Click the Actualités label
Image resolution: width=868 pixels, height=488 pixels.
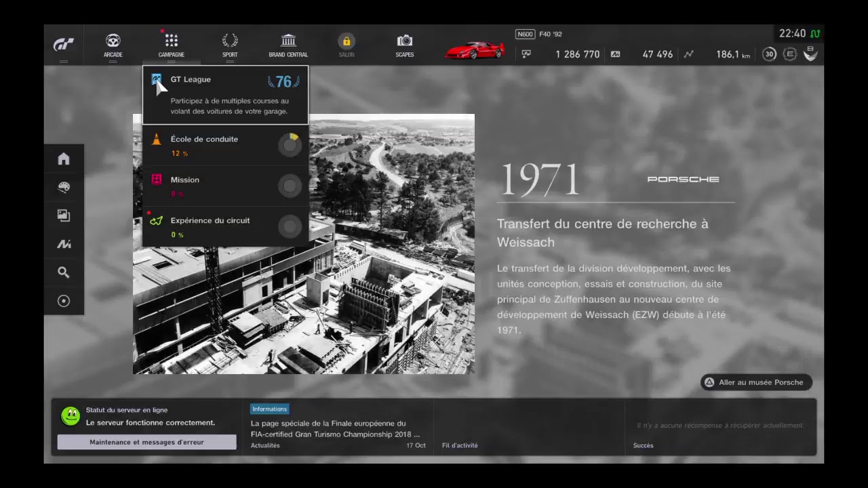(265, 445)
